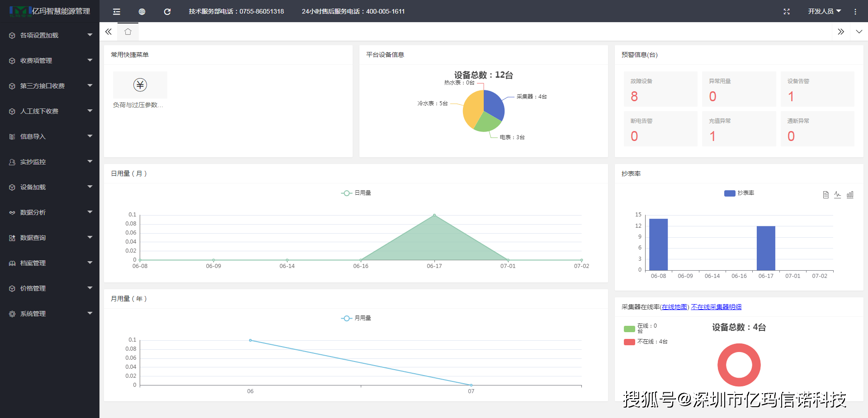Click the 断电告警 count card
This screenshot has width=868, height=418.
660,129
